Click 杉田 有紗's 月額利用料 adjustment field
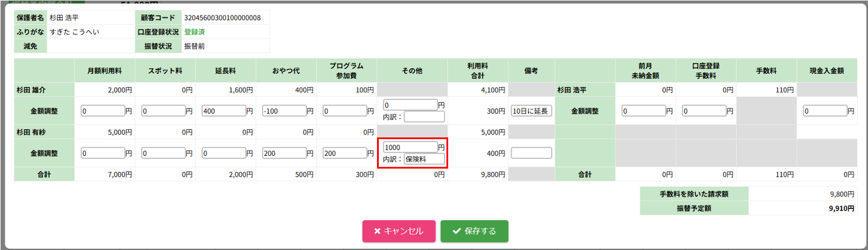 point(104,153)
